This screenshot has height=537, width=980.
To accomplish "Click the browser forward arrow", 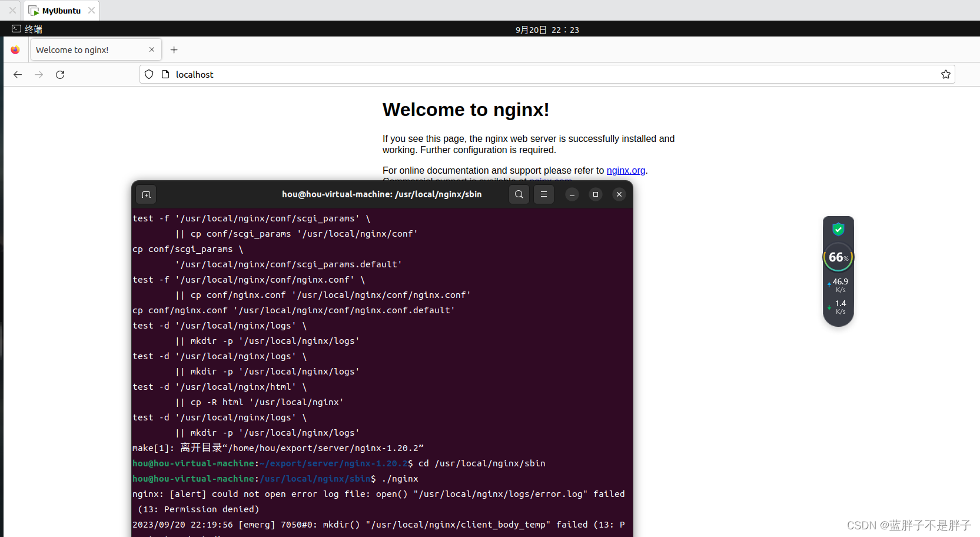I will 39,75.
